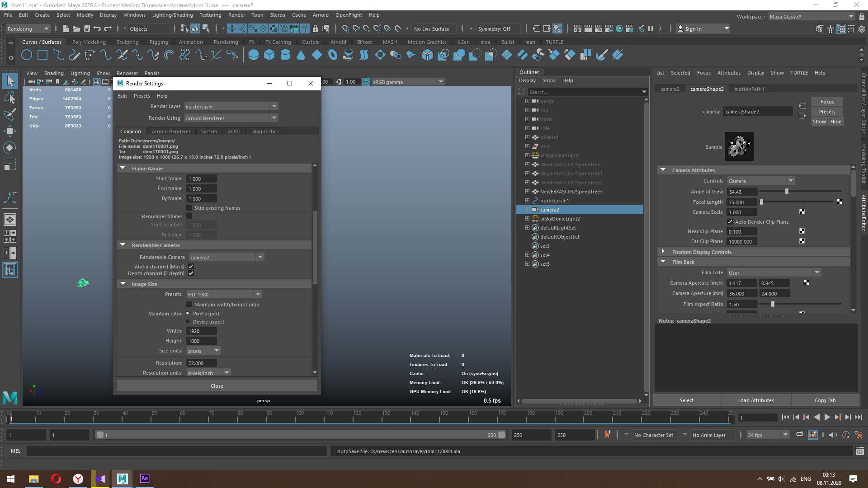Play animation forwards

click(827, 418)
